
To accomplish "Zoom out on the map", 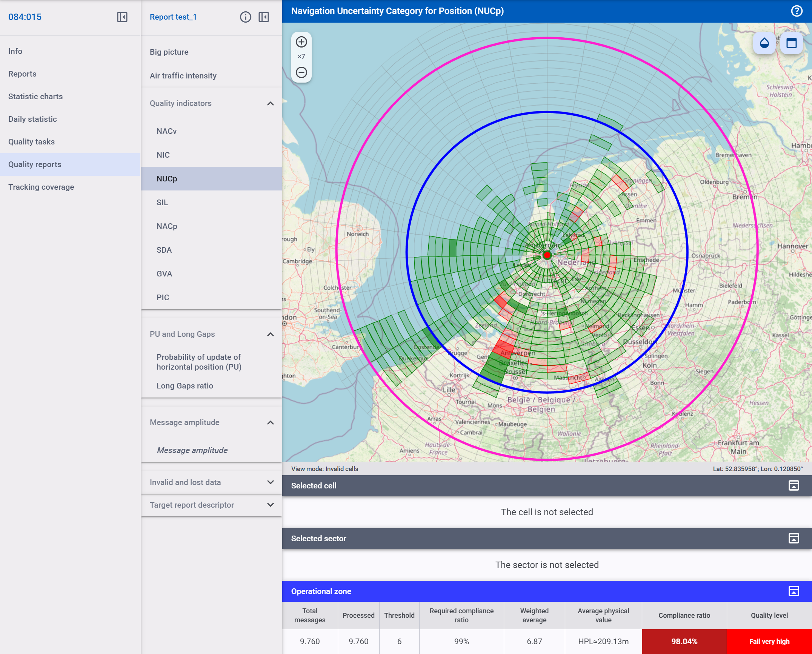I will tap(301, 72).
